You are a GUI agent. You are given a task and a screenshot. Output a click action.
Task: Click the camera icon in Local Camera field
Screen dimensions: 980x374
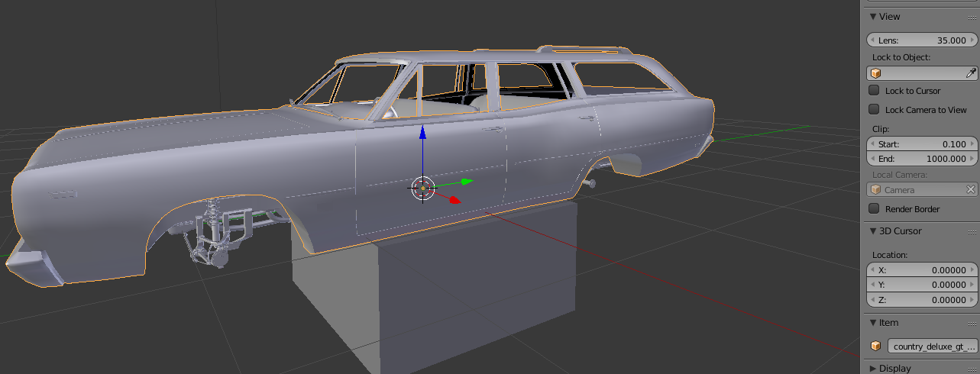point(876,189)
